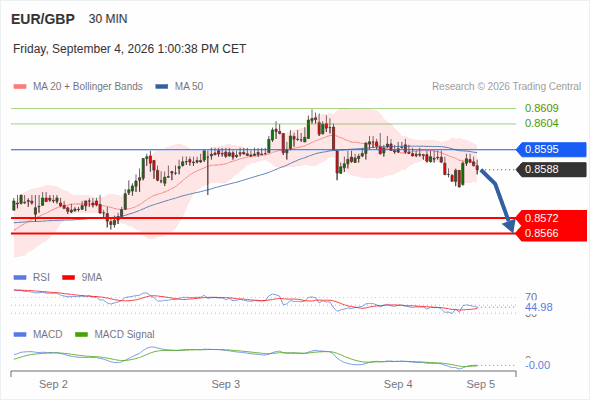
Task: Click the RSI legend label
Action: click(41, 278)
